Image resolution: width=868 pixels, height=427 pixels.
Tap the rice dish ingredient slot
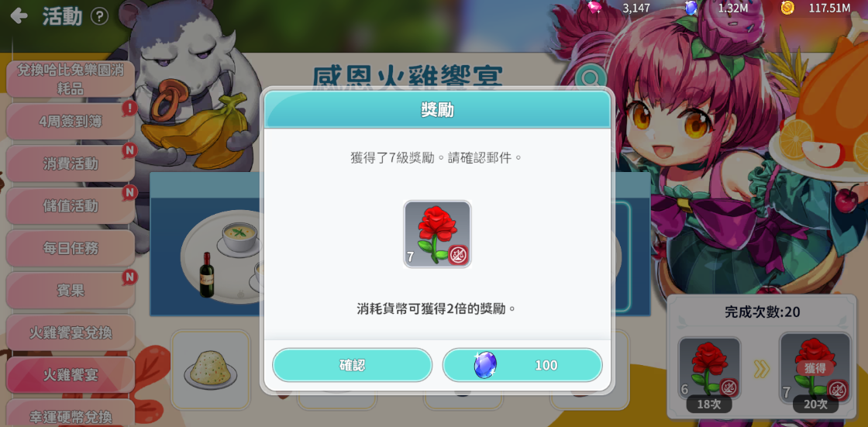(x=210, y=369)
